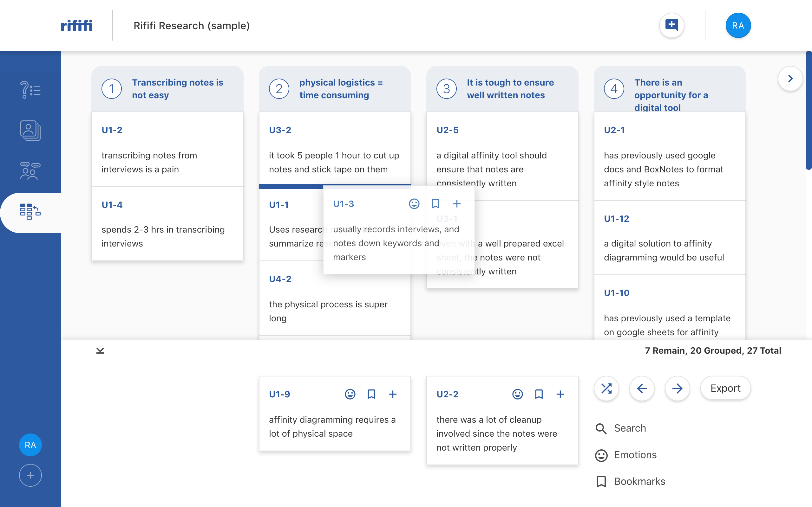Screen dimensions: 812x507
Task: Click the add comment icon in header
Action: coord(671,25)
